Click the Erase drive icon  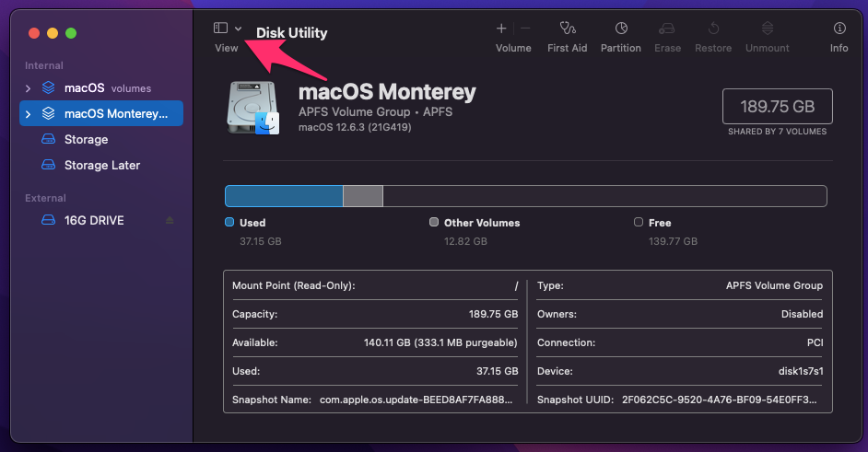tap(667, 28)
